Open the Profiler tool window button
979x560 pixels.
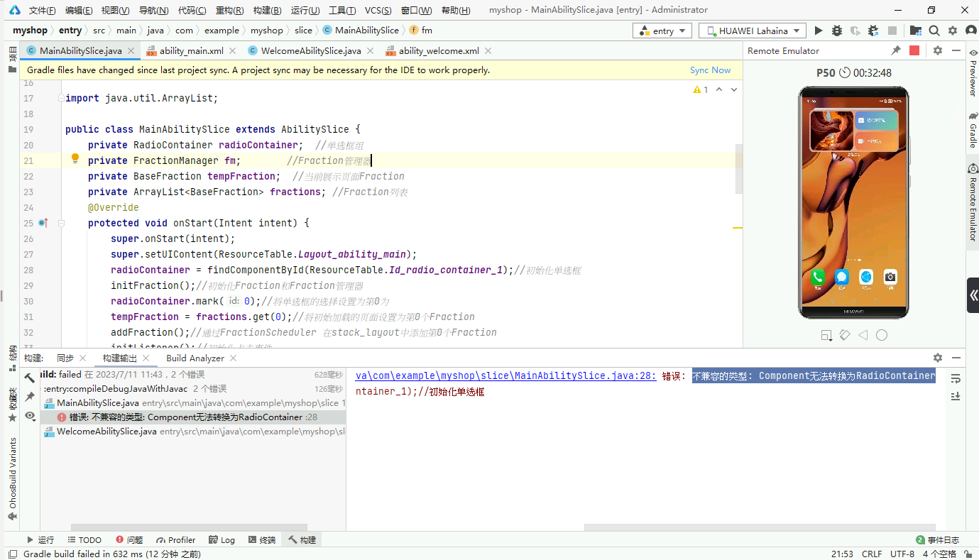tap(176, 540)
